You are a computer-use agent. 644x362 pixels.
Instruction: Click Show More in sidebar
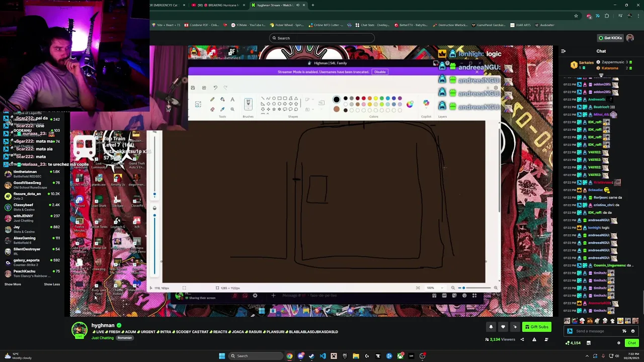13,284
